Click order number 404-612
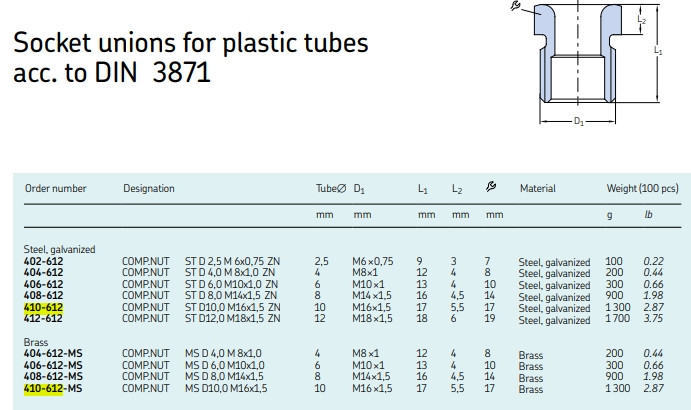Screen dimensions: 691x410 (43, 272)
